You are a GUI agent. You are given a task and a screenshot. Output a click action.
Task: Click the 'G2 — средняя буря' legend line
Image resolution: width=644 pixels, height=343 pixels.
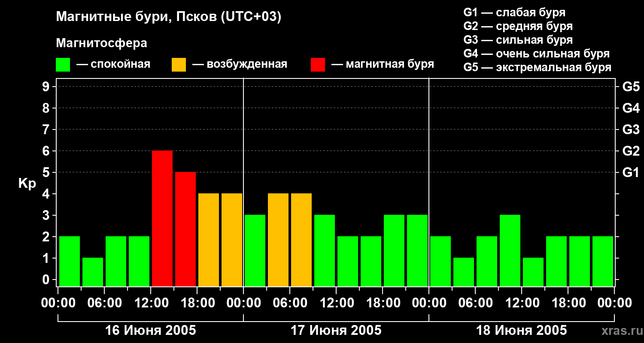(x=518, y=26)
